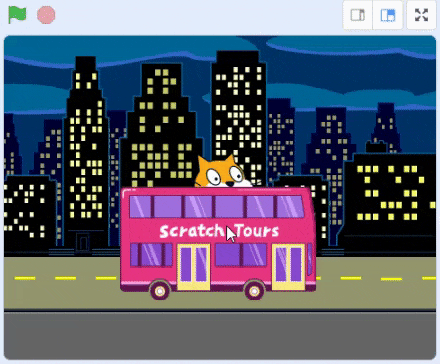Switch to the small stage layout
440x364 pixels.
tap(358, 15)
